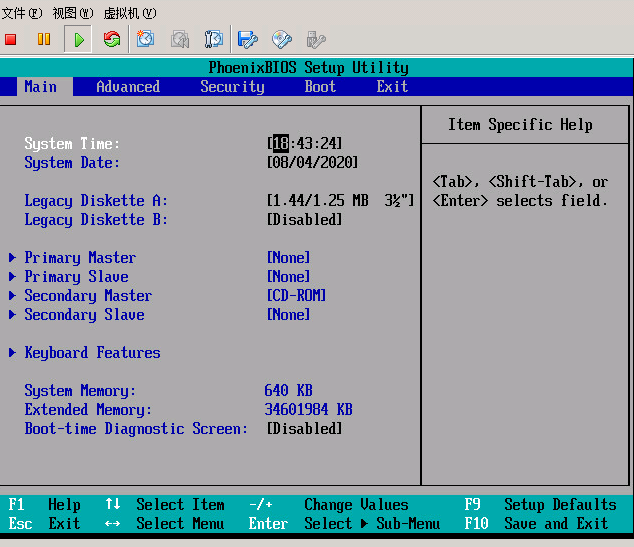Expand the Secondary Master submenu arrow
634x547 pixels.
(x=13, y=296)
